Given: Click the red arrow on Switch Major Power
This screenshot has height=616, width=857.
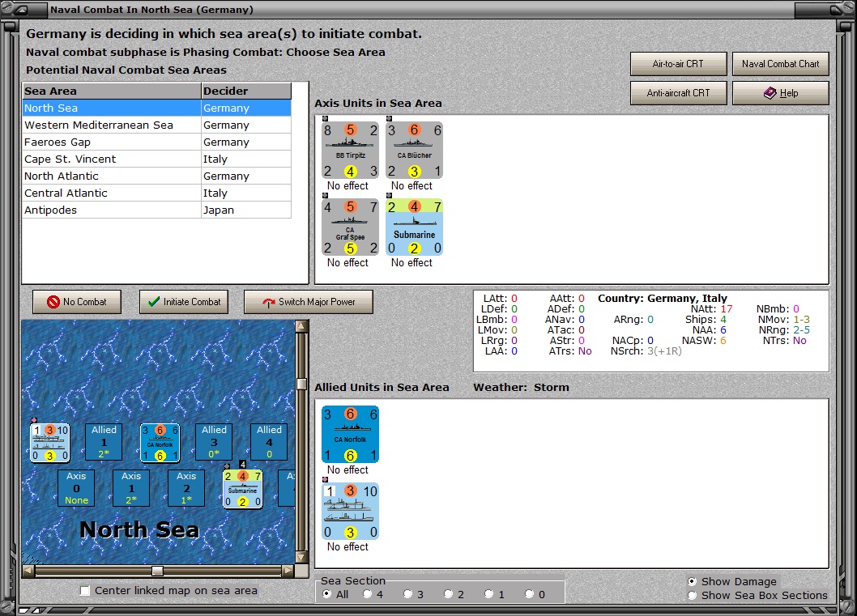Looking at the screenshot, I should 269,302.
